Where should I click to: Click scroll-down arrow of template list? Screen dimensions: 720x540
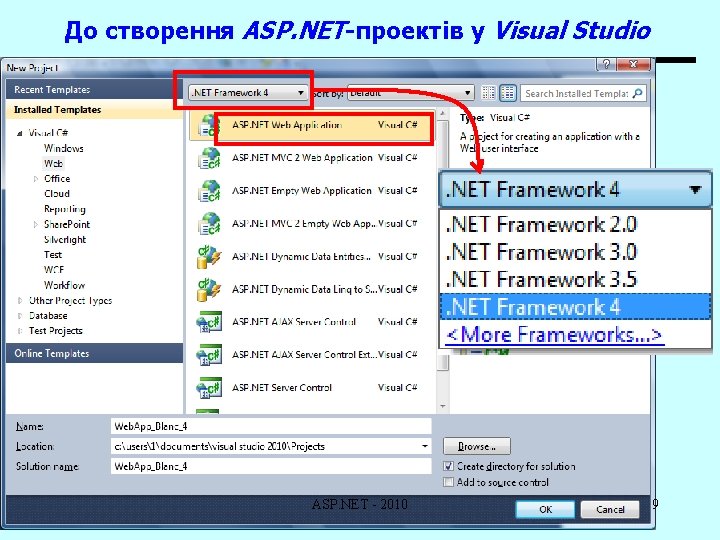click(443, 406)
